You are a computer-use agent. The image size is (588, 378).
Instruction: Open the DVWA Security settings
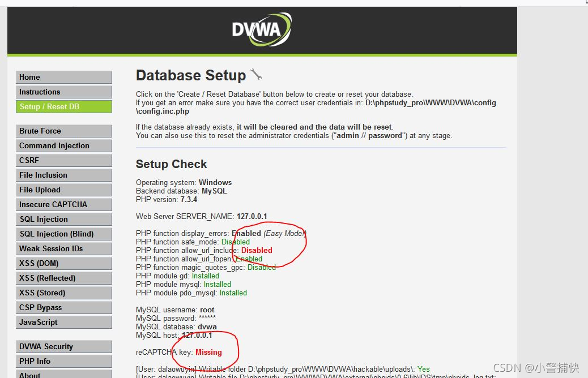(63, 346)
